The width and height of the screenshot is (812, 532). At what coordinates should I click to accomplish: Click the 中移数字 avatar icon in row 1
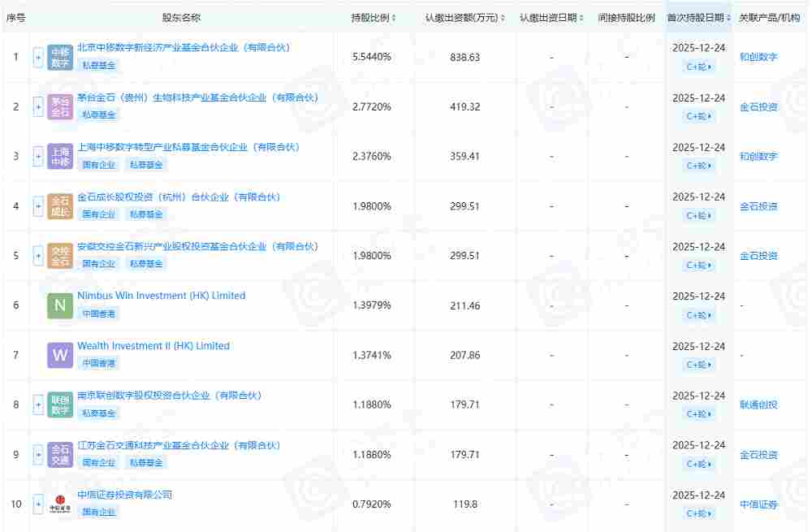tap(58, 57)
